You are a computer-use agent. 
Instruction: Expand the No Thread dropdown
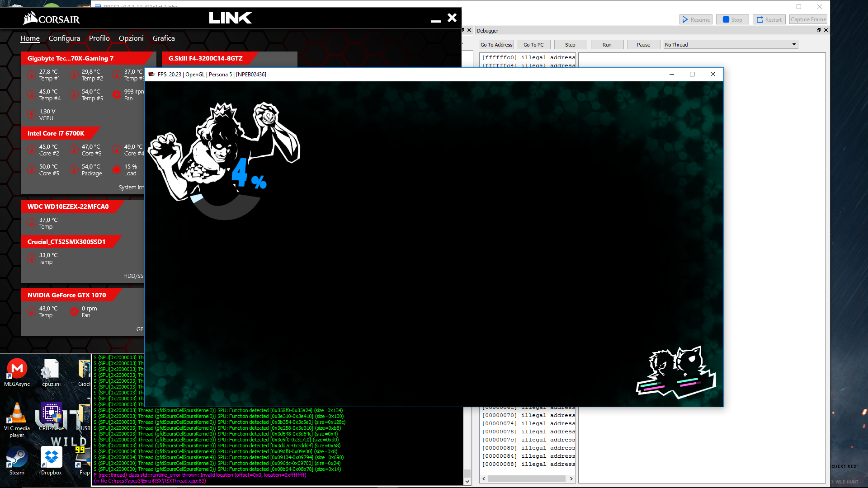[x=794, y=44]
